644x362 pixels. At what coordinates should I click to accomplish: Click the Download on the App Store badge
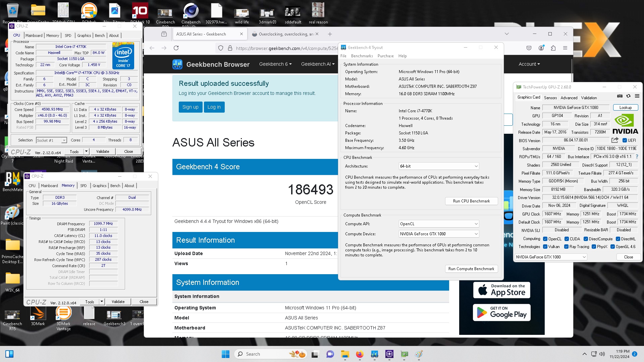click(501, 290)
